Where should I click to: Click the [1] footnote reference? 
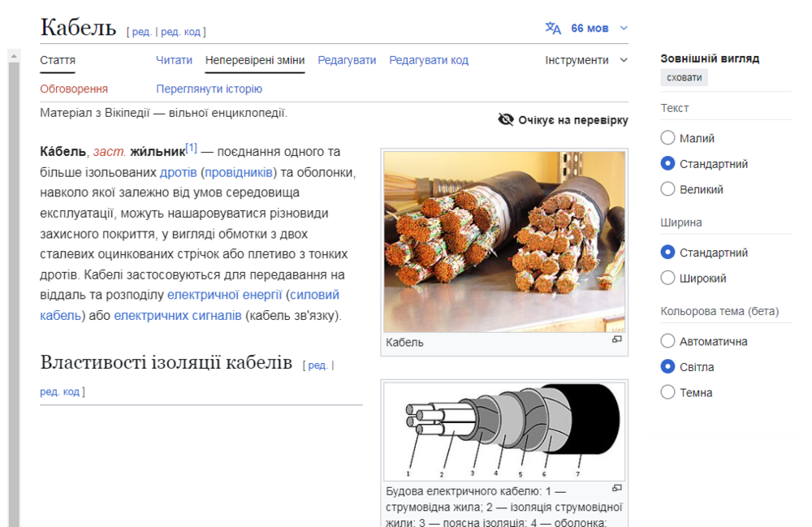point(192,146)
